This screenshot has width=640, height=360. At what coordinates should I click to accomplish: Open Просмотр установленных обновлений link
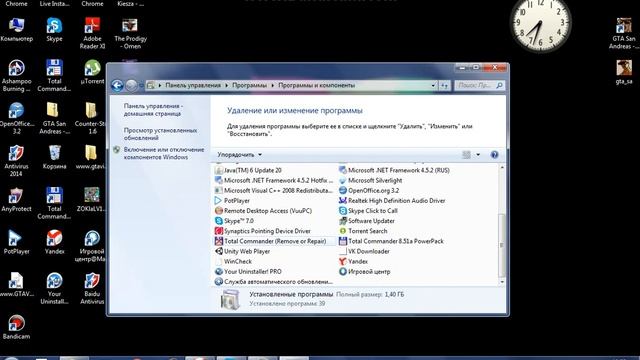point(160,134)
